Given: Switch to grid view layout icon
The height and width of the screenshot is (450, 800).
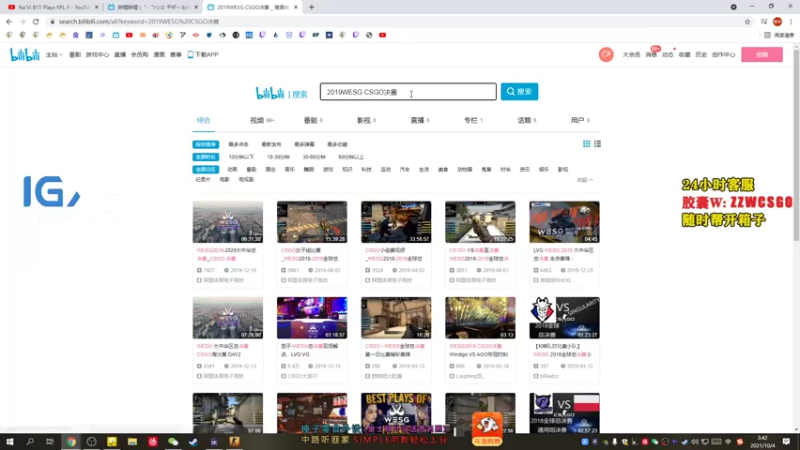Looking at the screenshot, I should tap(586, 144).
